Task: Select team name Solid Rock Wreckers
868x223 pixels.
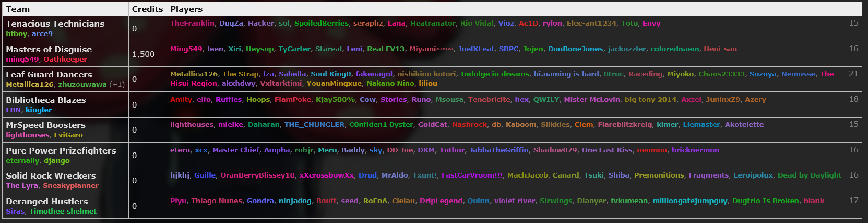Action: tap(51, 175)
